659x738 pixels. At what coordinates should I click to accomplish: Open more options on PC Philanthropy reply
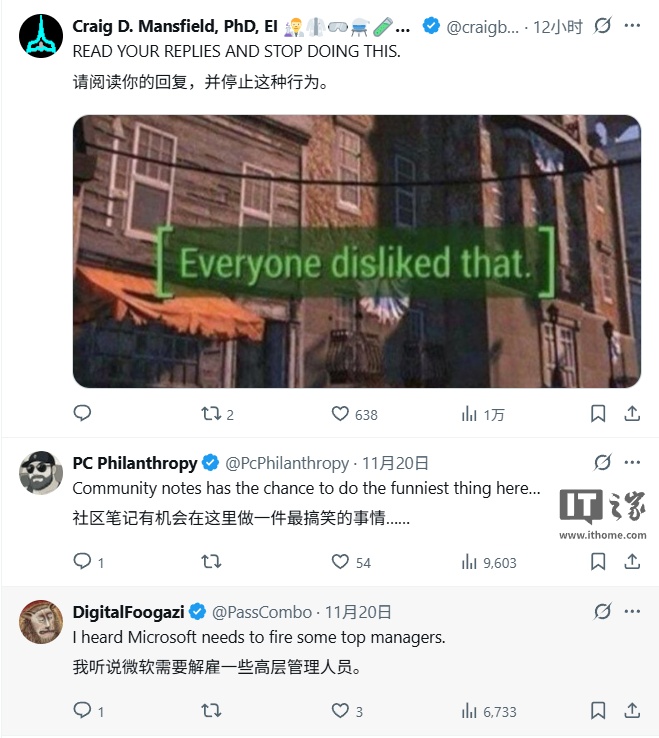click(x=632, y=463)
